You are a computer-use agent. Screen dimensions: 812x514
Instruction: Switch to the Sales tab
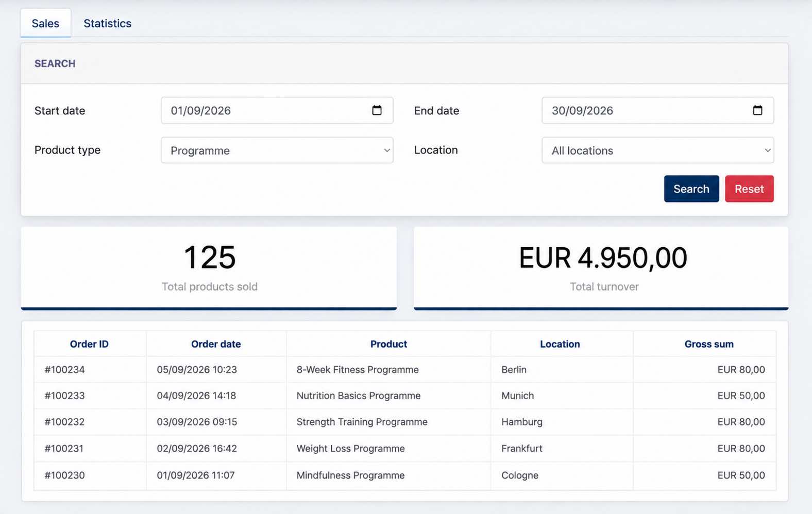tap(45, 23)
